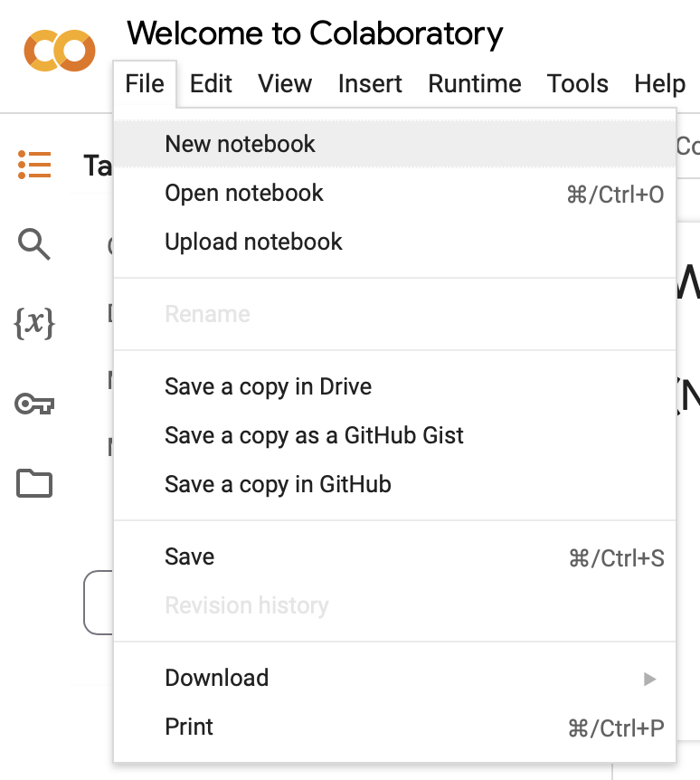The width and height of the screenshot is (700, 780).
Task: Select "Open notebook"
Action: pos(243,193)
